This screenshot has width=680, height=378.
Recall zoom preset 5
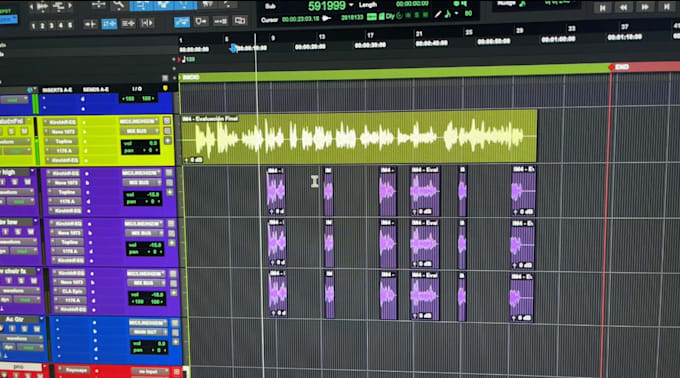(x=70, y=25)
